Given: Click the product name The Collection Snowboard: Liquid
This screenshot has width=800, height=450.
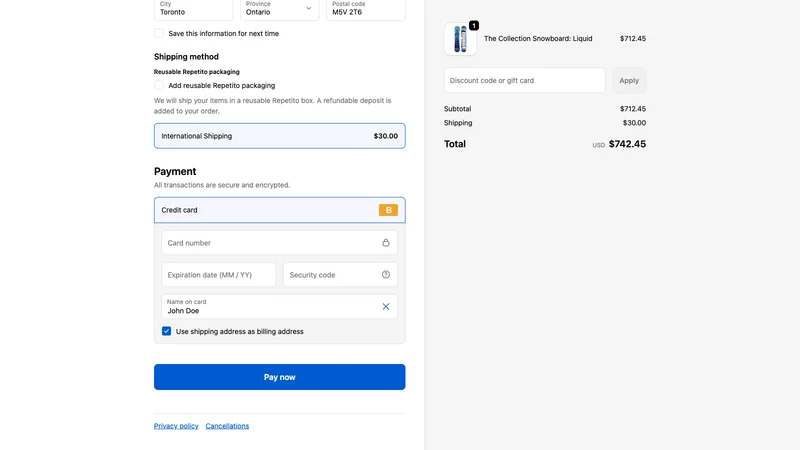Looking at the screenshot, I should [x=538, y=39].
